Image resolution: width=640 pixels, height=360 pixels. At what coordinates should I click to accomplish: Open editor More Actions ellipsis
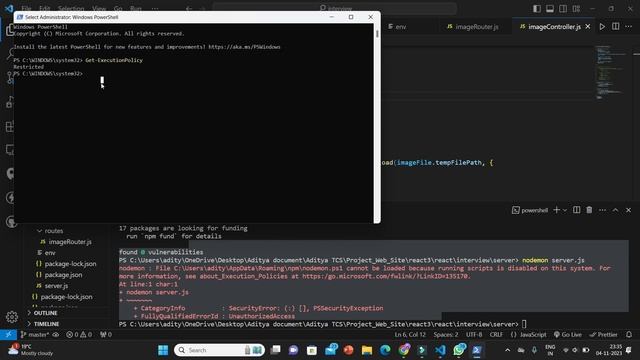click(629, 27)
